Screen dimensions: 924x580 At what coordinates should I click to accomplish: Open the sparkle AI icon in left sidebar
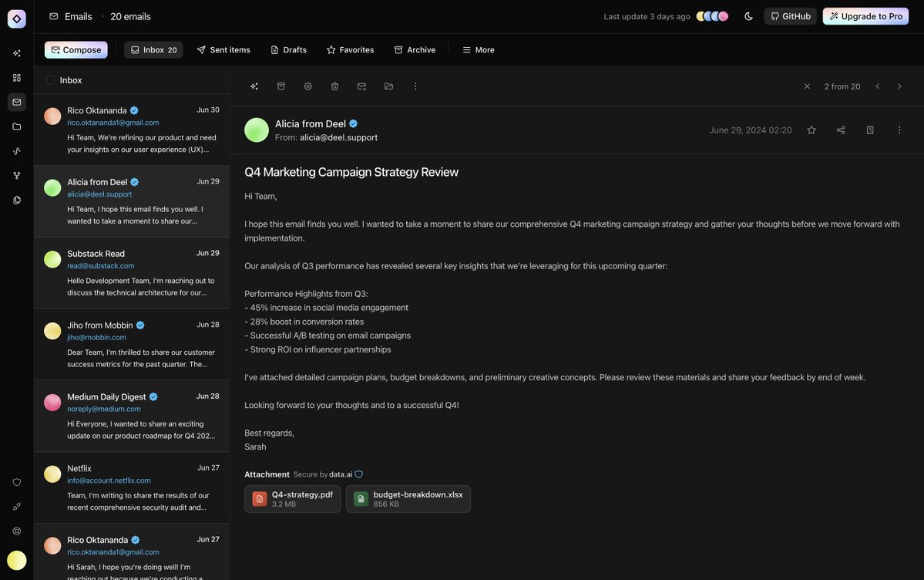point(16,53)
